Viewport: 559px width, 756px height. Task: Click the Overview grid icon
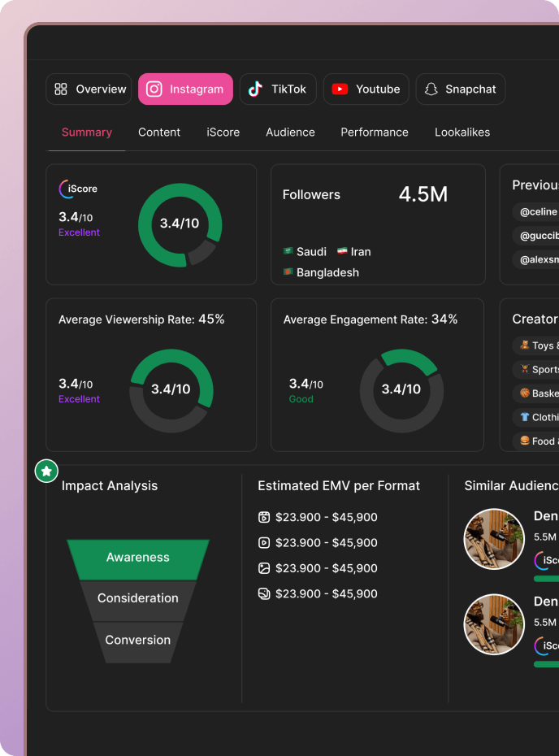61,89
